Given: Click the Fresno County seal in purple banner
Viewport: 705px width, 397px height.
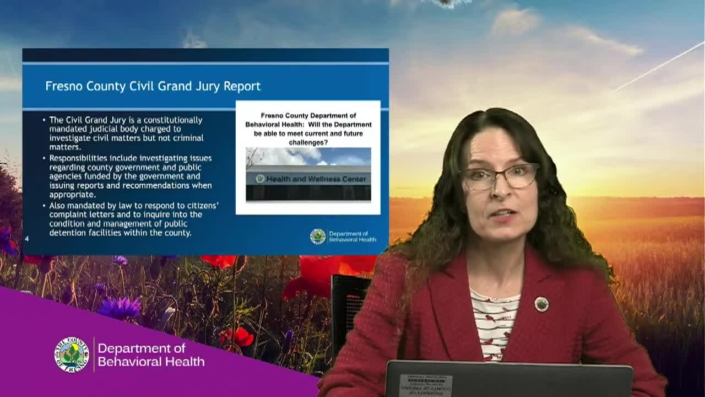Looking at the screenshot, I should (x=71, y=354).
